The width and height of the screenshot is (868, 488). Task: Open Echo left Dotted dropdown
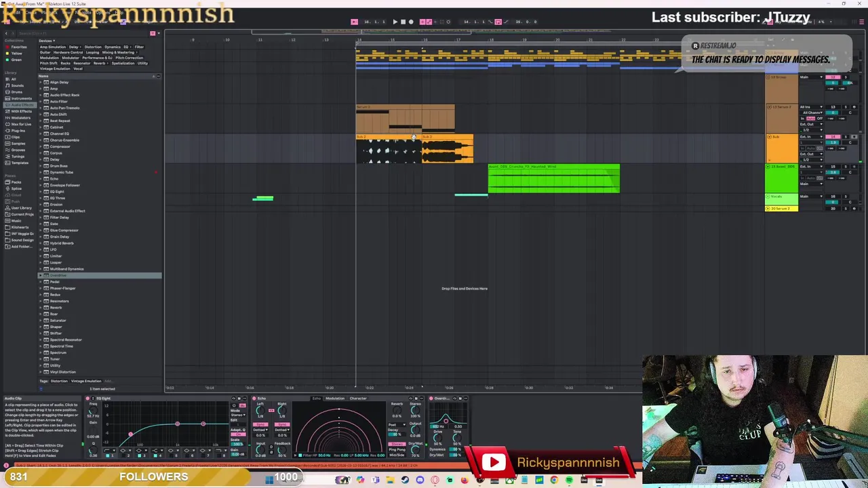coord(260,430)
